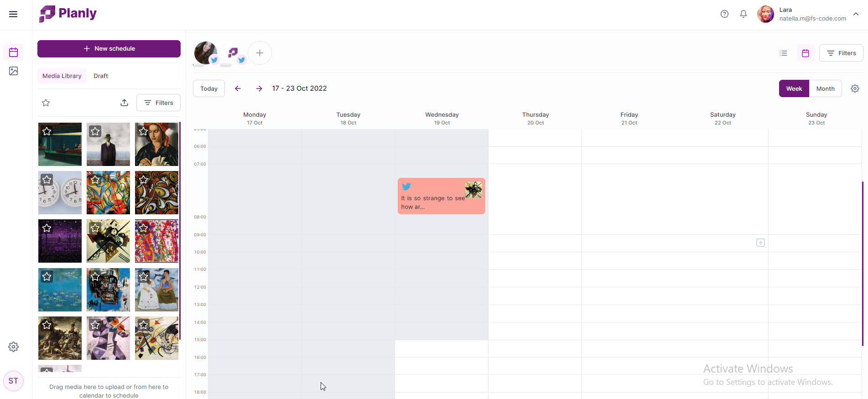Select the woman's Twitter account avatar
This screenshot has height=399, width=868.
206,53
